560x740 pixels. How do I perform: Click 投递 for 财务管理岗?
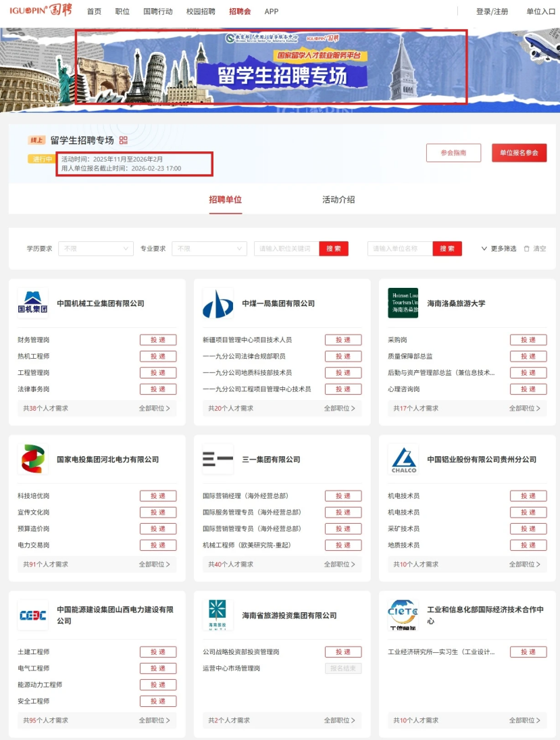[158, 340]
